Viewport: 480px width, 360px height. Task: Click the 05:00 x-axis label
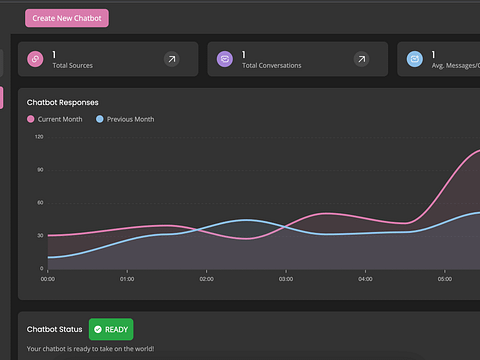[445, 279]
